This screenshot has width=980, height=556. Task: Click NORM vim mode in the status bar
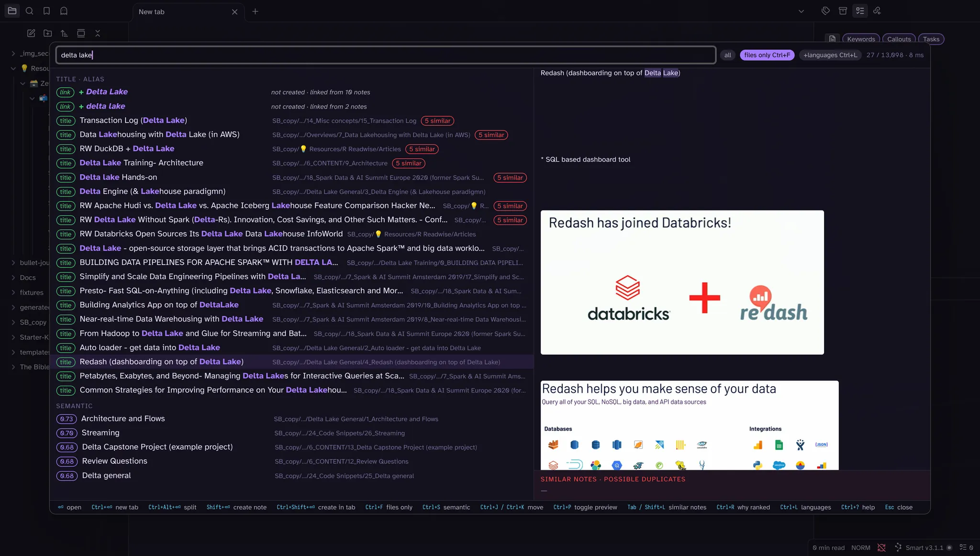click(860, 547)
